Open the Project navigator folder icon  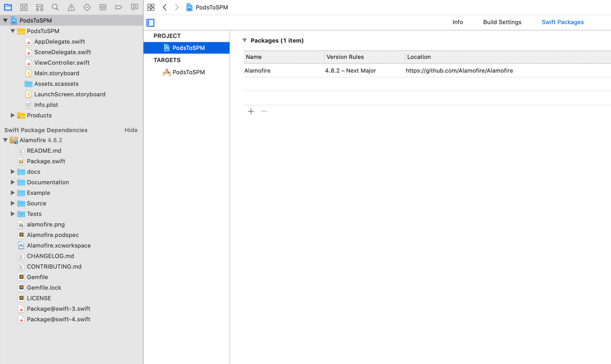coord(8,7)
